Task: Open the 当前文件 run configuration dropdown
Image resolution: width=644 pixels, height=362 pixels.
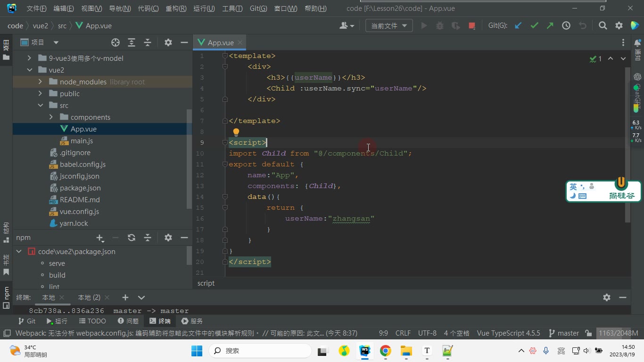Action: [389, 26]
